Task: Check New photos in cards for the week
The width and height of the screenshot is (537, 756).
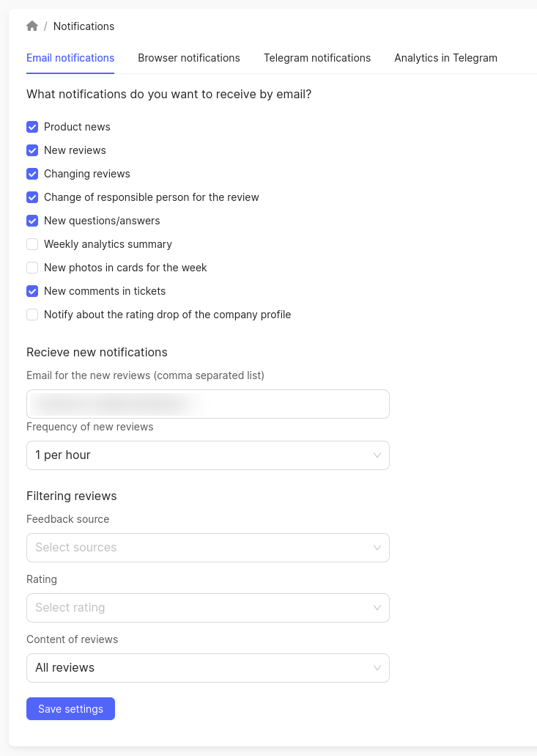Action: click(x=32, y=268)
